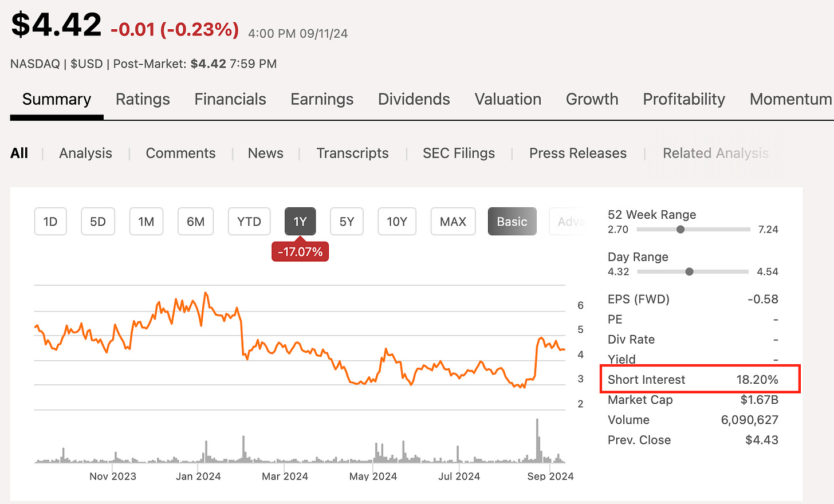834x504 pixels.
Task: Click the Mar 2024 axis label
Action: [x=285, y=477]
